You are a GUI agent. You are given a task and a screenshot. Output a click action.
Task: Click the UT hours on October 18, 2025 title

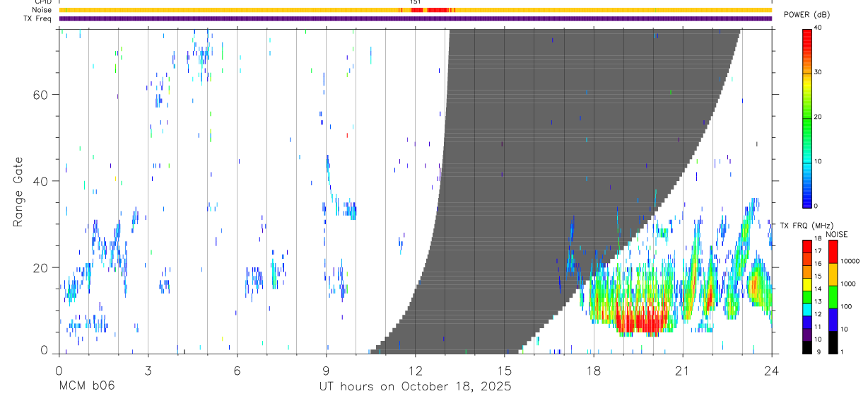[416, 387]
